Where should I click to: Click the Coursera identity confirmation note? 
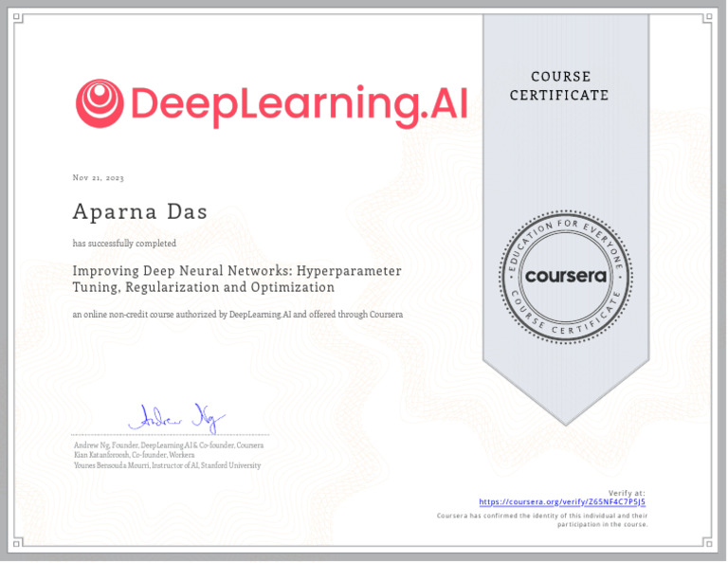click(x=542, y=520)
